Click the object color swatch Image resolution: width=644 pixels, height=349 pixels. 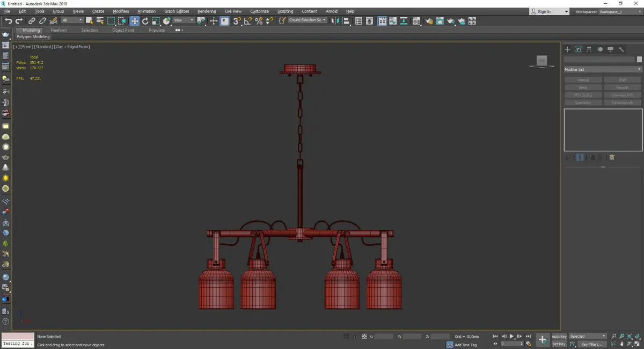click(639, 60)
